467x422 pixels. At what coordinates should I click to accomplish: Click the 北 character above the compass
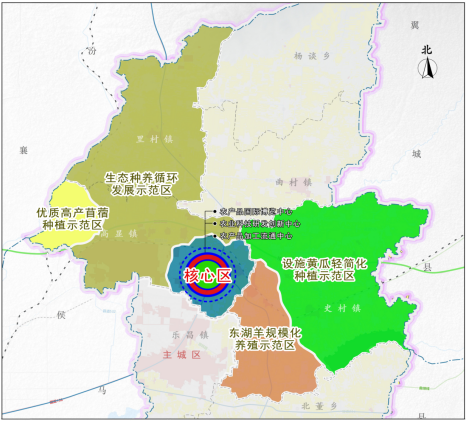coord(427,50)
